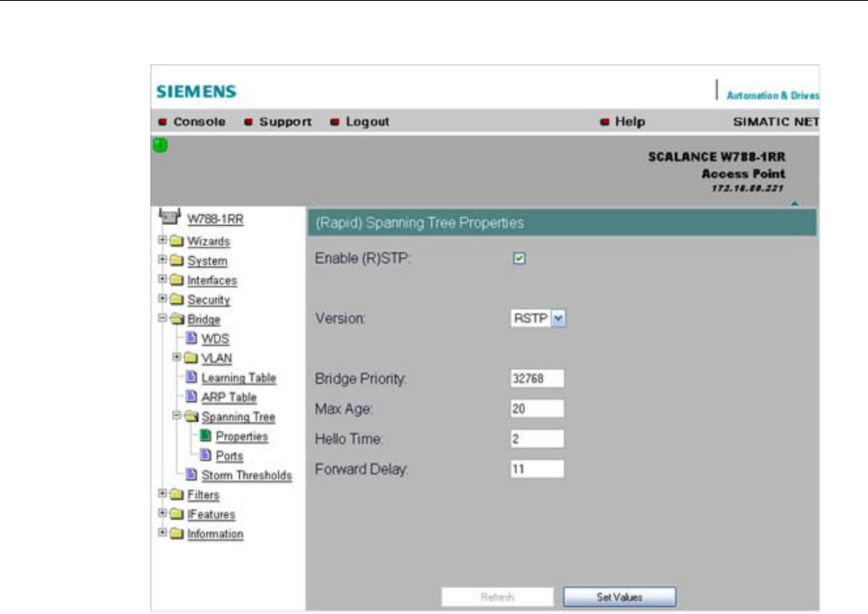Click the green Properties page icon
868x614 pixels.
tap(205, 435)
